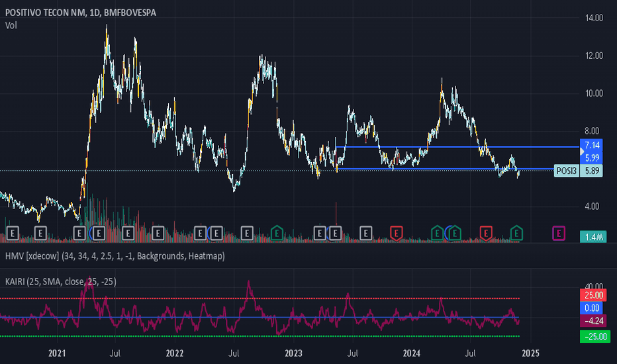Click the 2023 time axis label

(293, 353)
